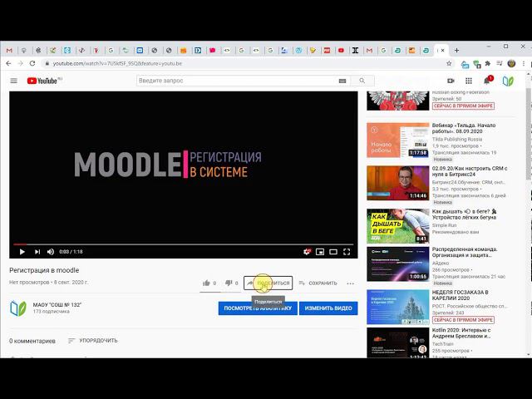The image size is (532, 399).
Task: Click the Simple Run channel name
Action: (444, 225)
